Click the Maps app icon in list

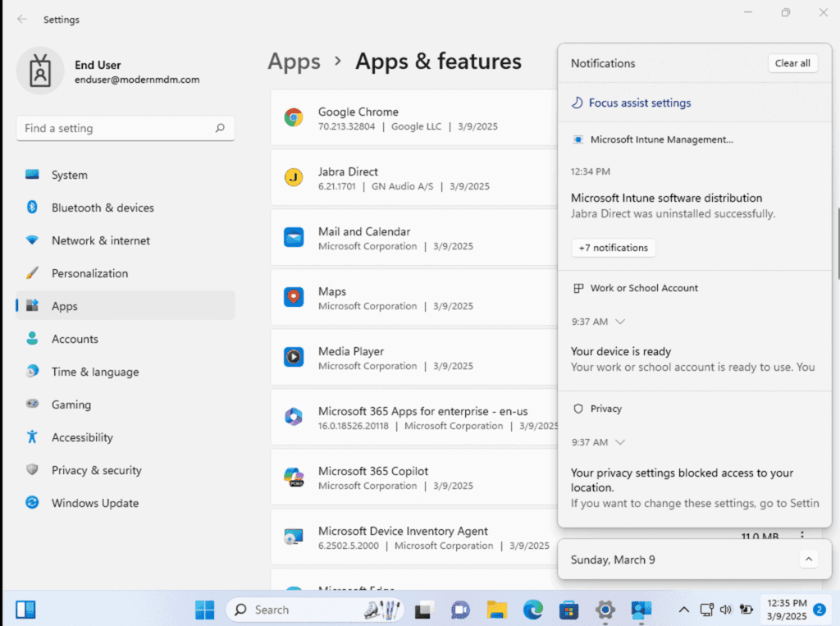294,298
